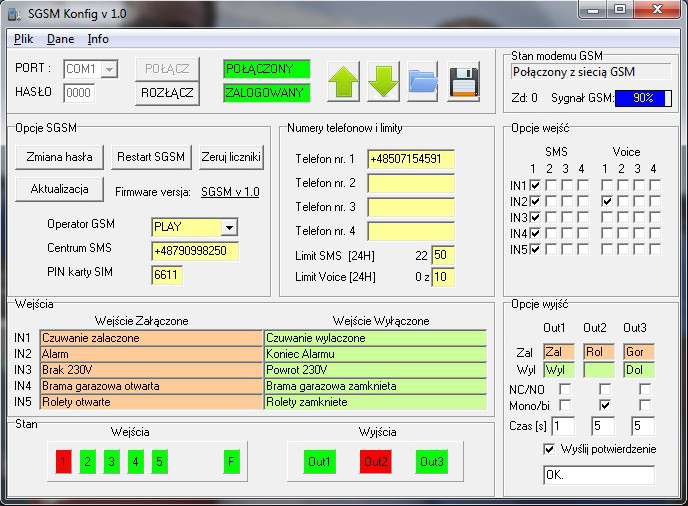Uncheck IN2 Voice 1 checkbox

click(x=607, y=201)
